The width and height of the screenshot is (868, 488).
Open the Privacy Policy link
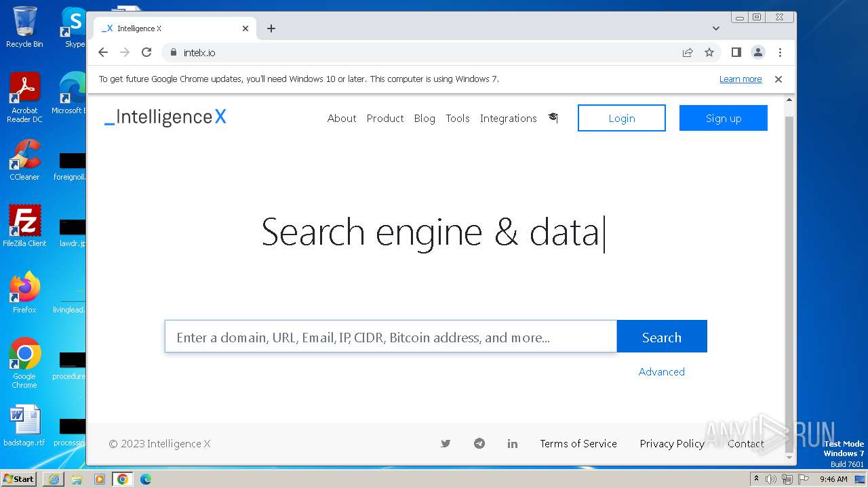(672, 444)
